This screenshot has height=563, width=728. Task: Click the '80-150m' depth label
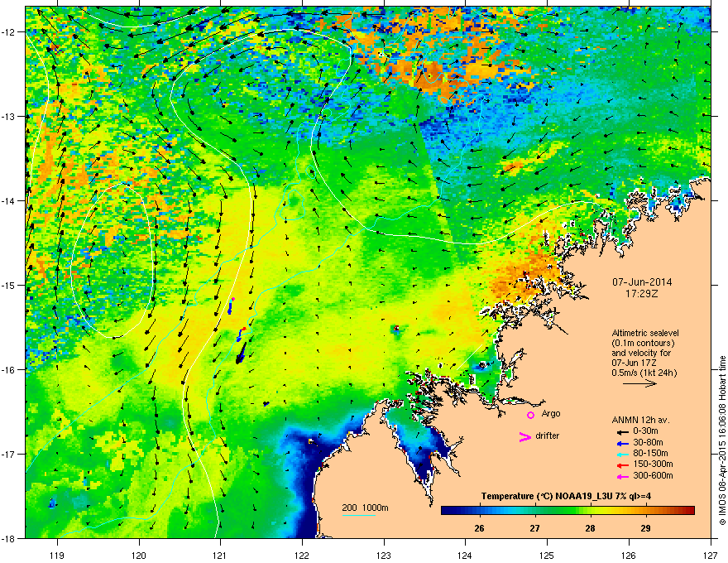(x=650, y=454)
